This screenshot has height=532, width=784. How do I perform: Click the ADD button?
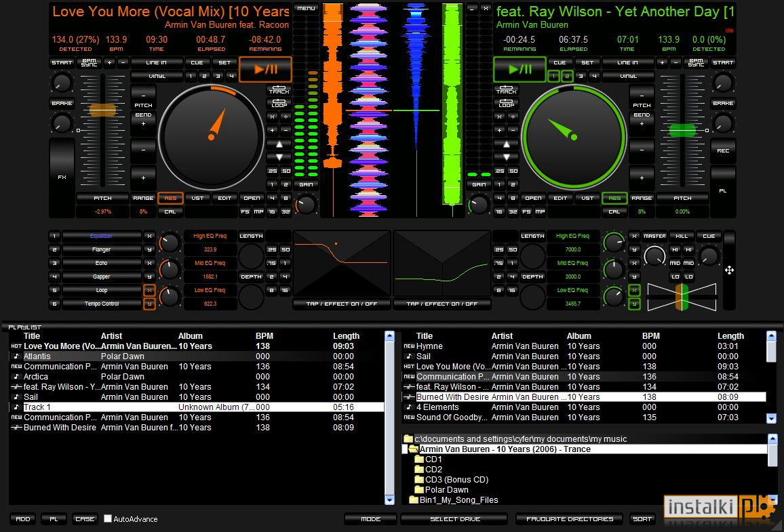[23, 519]
